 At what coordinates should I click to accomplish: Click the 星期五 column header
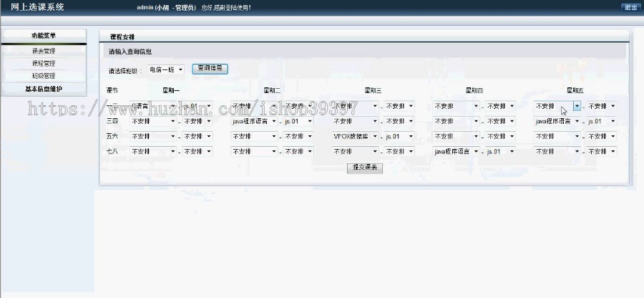(575, 90)
